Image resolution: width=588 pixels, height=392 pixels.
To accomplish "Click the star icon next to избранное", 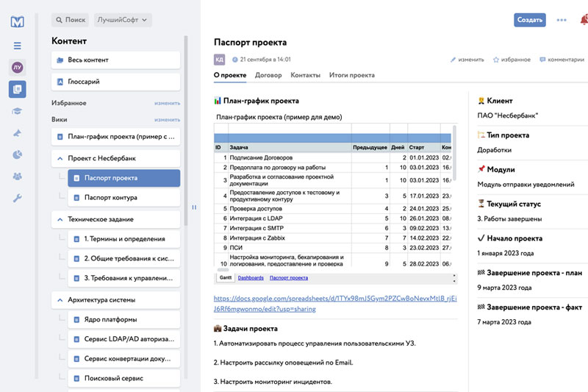I will (495, 60).
